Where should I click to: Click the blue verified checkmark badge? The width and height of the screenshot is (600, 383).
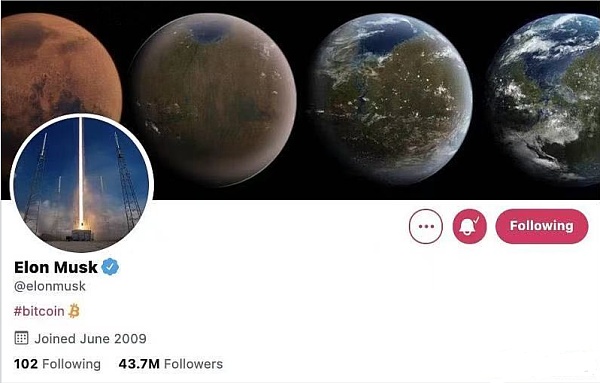(110, 267)
